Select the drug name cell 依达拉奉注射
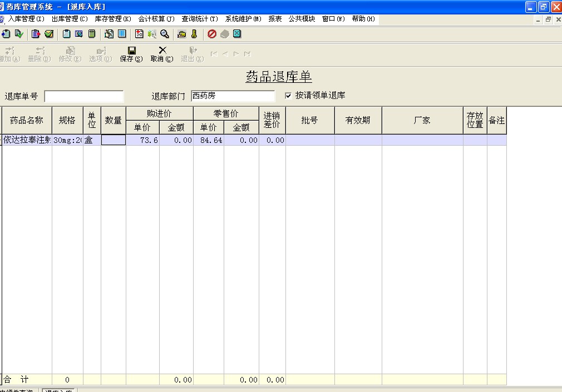This screenshot has width=562, height=392. click(x=27, y=140)
